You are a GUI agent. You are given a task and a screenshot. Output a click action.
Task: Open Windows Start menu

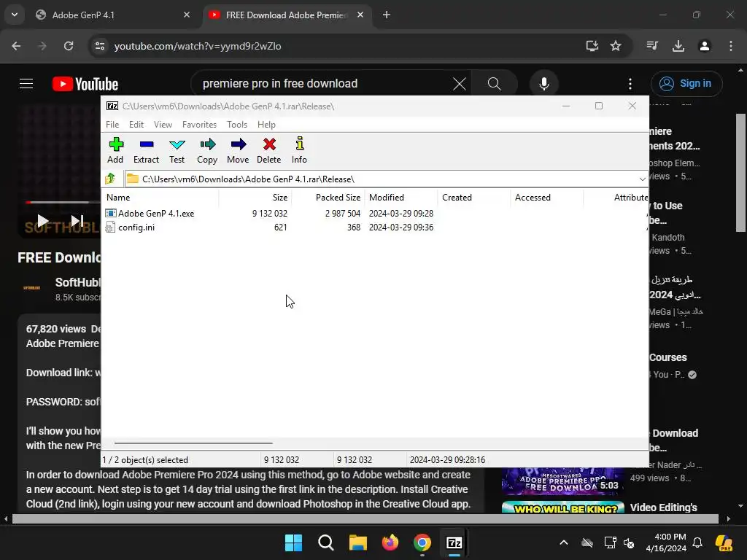293,542
